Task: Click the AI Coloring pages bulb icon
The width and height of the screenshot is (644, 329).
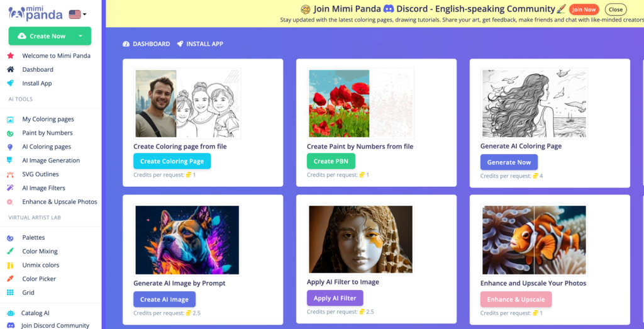Action: tap(10, 147)
